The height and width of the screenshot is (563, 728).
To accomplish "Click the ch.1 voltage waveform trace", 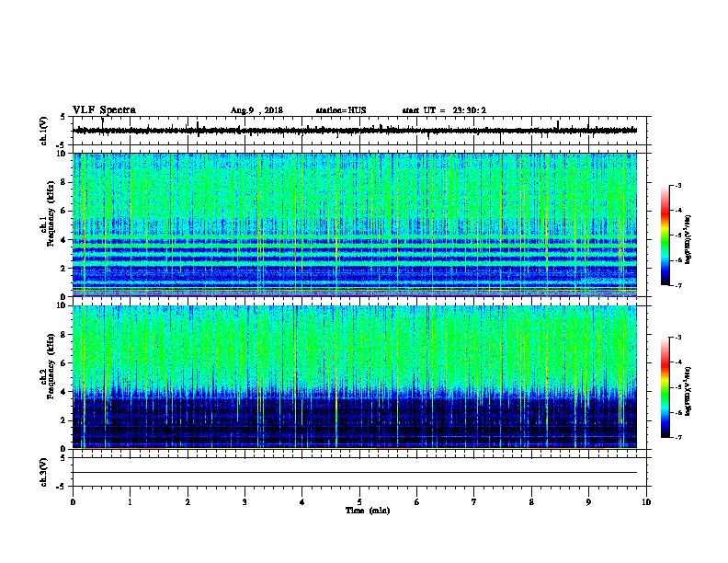I will point(355,131).
